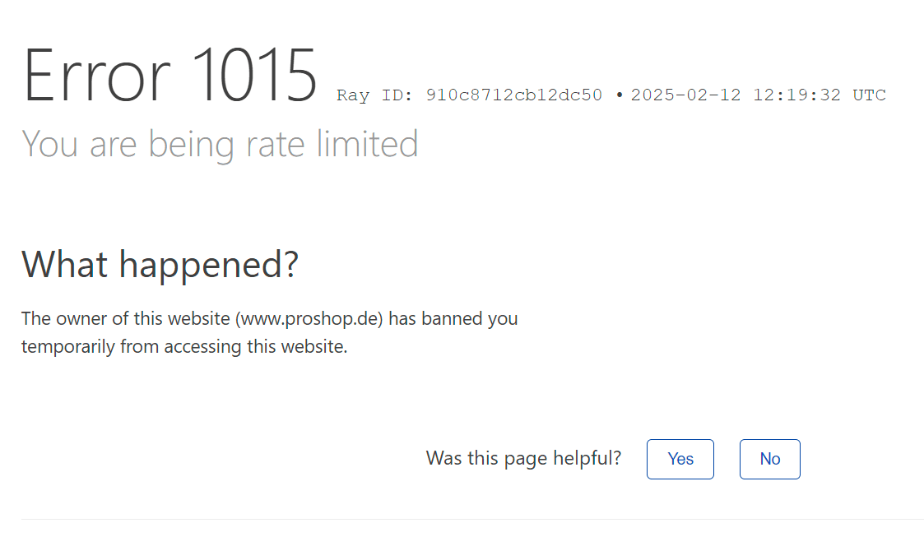Click the words "has banned you"
Viewport: 924px width, 560px height.
453,318
